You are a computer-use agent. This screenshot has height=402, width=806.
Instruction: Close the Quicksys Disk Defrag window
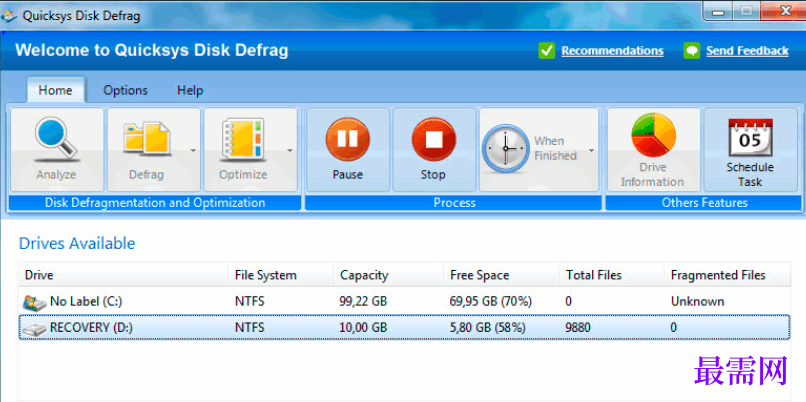784,11
